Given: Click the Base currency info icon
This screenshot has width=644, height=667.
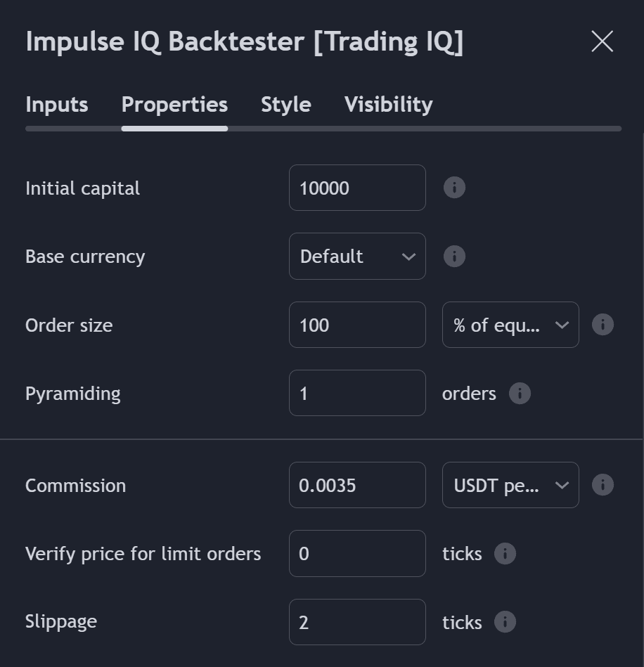Looking at the screenshot, I should [x=454, y=256].
